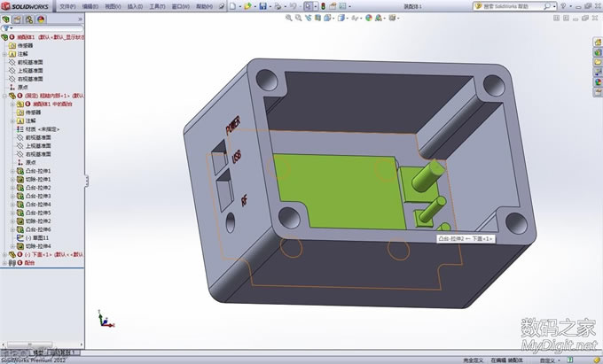Click the Save icon in toolbar

pyautogui.click(x=263, y=6)
